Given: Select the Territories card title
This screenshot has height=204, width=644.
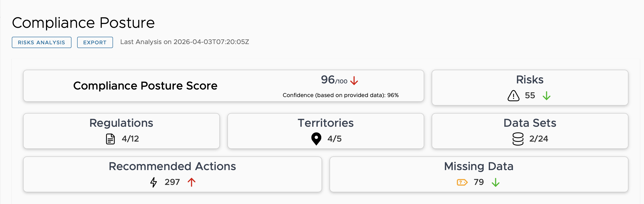Looking at the screenshot, I should click(x=326, y=123).
